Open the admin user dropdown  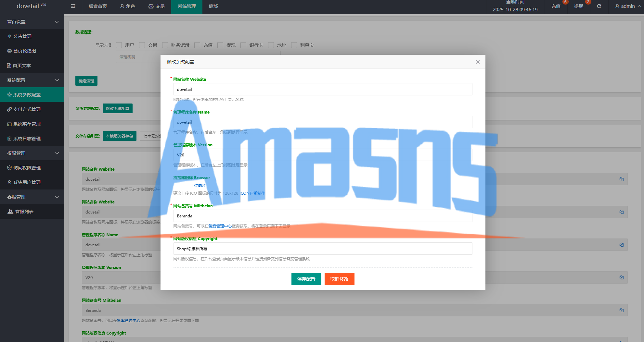[628, 6]
